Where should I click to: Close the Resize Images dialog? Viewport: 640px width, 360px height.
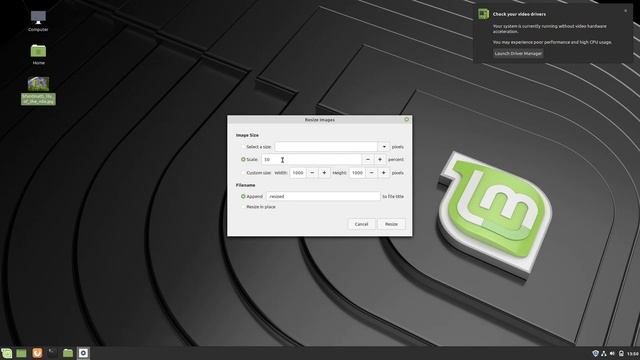pyautogui.click(x=406, y=120)
